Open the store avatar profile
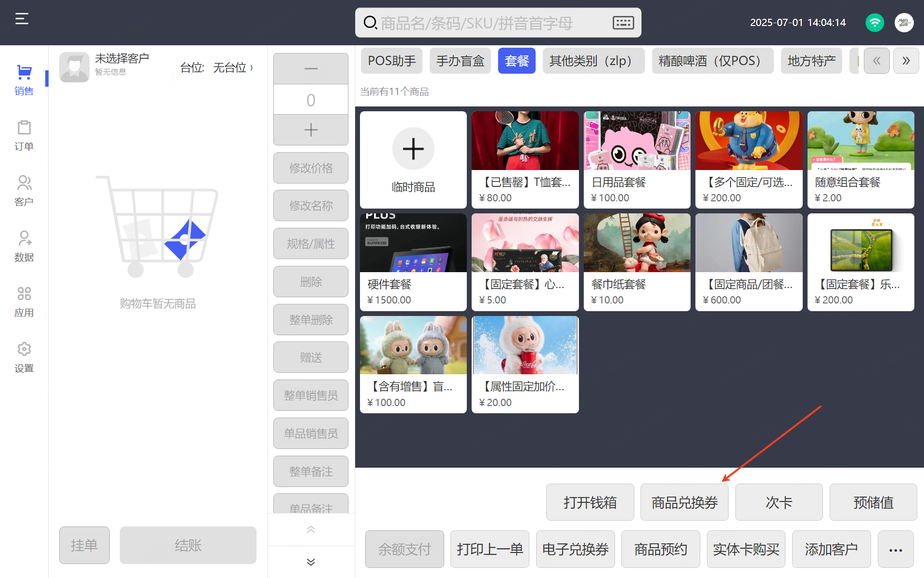Viewport: 924px width, 578px height. (x=904, y=23)
